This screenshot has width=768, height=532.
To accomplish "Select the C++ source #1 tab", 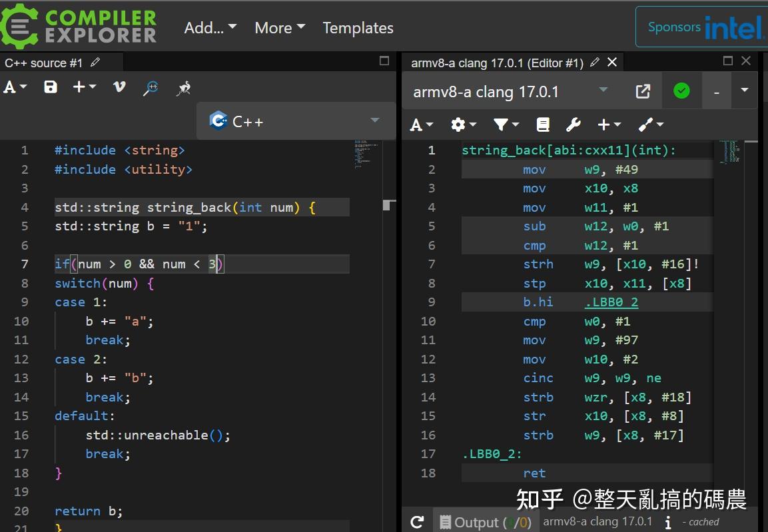I will [43, 63].
